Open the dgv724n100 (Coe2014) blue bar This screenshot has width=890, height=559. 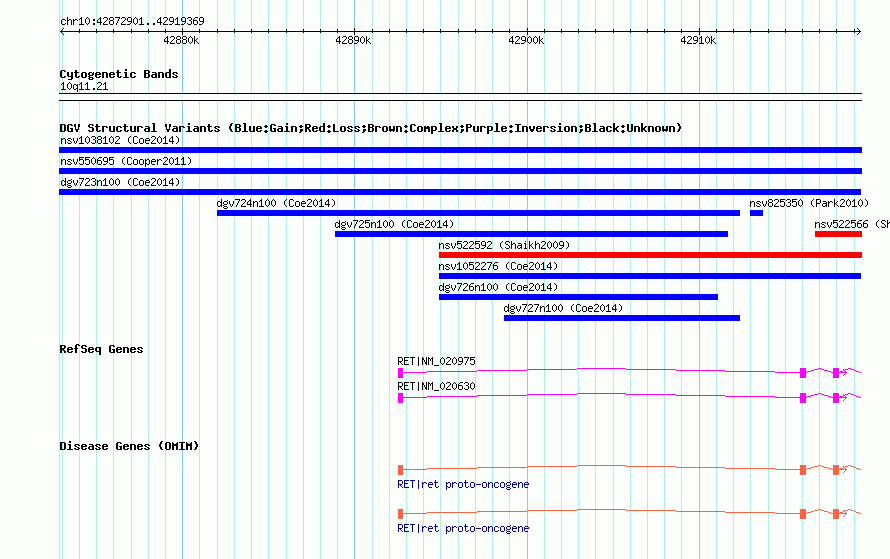pyautogui.click(x=478, y=213)
